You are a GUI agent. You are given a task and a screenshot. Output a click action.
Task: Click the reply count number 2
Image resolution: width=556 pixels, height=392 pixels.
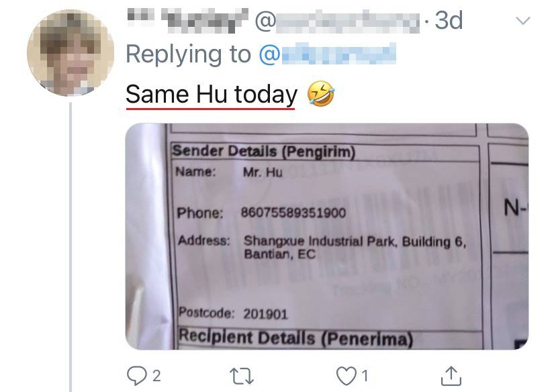[x=156, y=376]
